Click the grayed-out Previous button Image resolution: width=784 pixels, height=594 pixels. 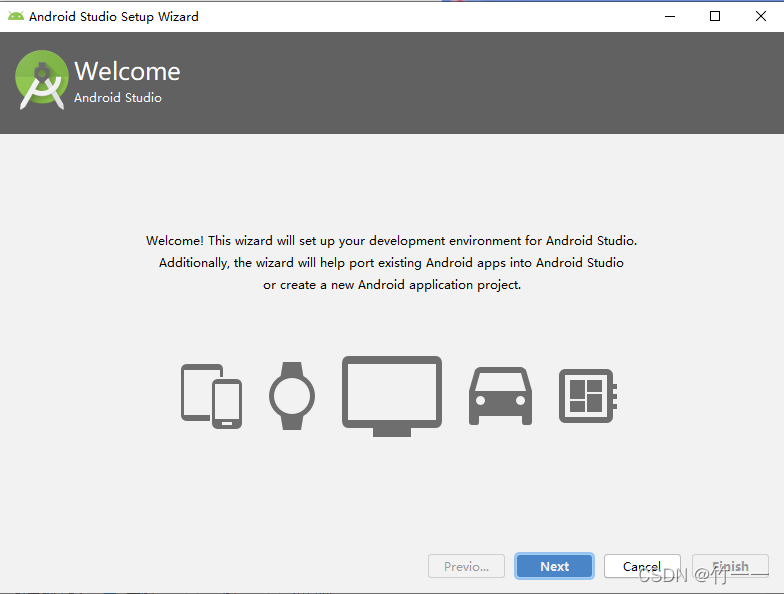coord(466,566)
